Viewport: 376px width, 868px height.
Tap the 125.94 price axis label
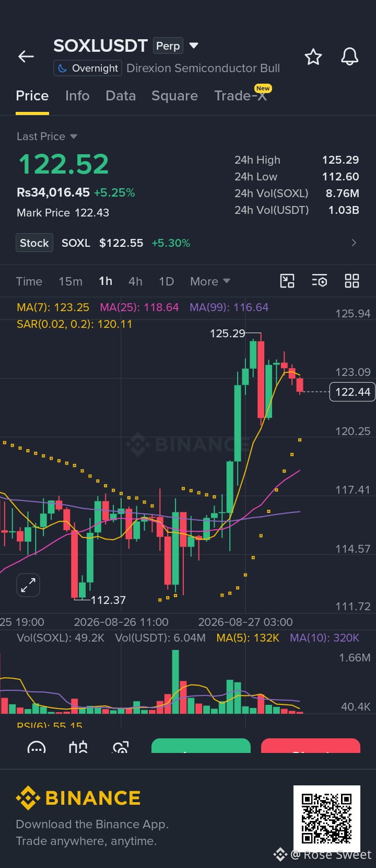click(352, 314)
